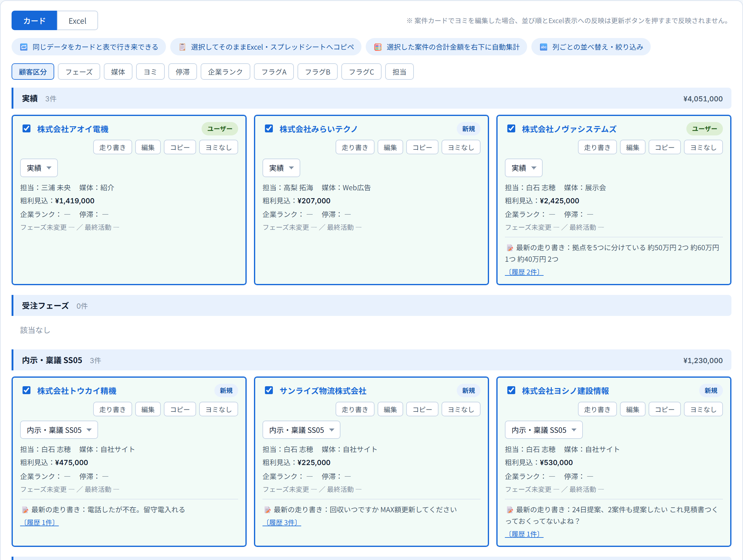Group cards by フラグA
Image resolution: width=743 pixels, height=560 pixels.
coord(274,72)
